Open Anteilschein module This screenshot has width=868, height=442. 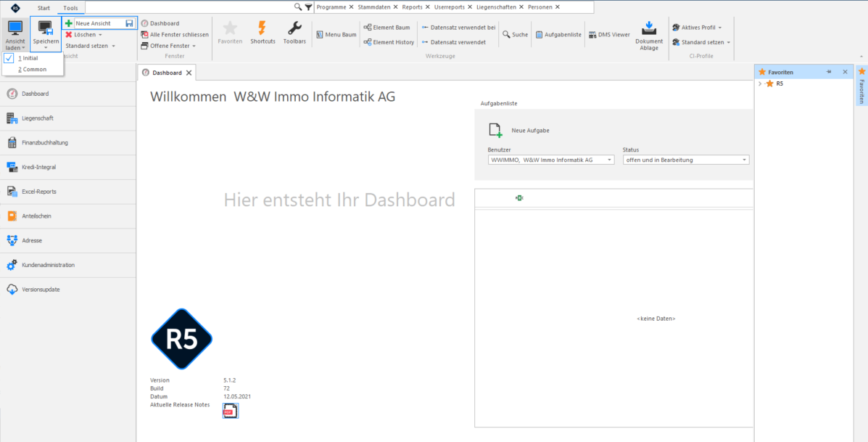pos(68,216)
